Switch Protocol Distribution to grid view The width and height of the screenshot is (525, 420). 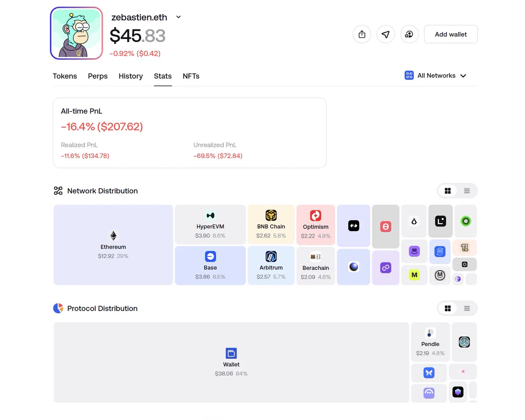pyautogui.click(x=448, y=308)
